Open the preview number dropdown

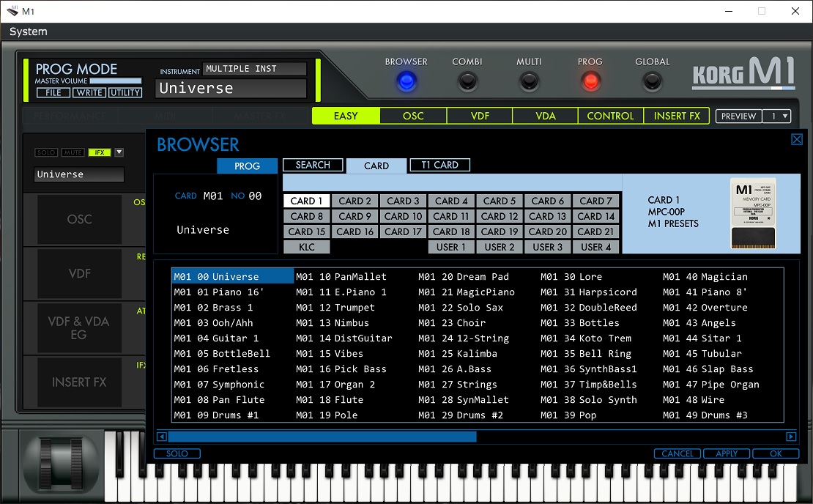(776, 116)
